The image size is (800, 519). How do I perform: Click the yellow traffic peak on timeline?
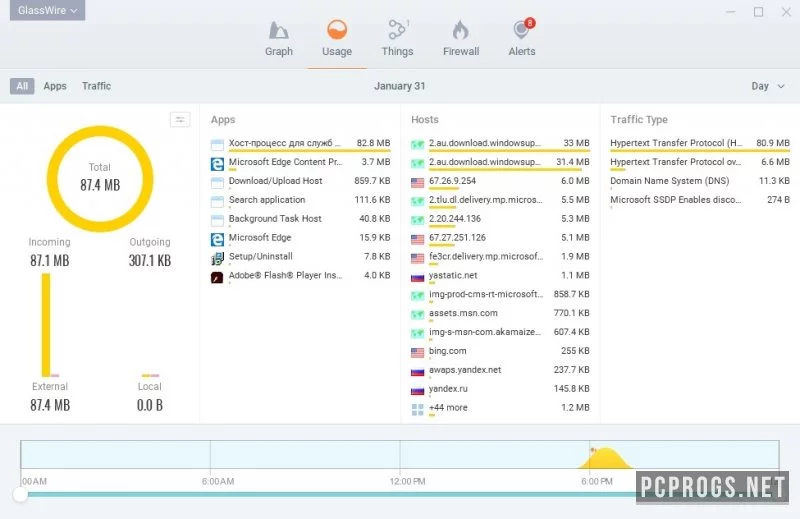click(605, 458)
